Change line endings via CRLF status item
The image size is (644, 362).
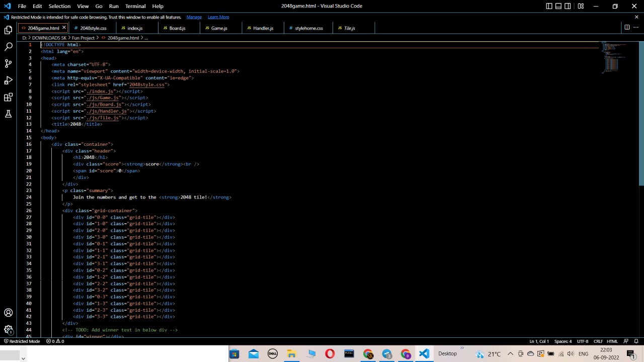pyautogui.click(x=598, y=341)
